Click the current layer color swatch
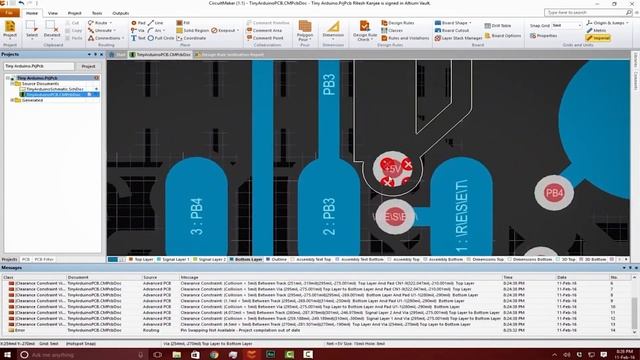 pos(113,259)
